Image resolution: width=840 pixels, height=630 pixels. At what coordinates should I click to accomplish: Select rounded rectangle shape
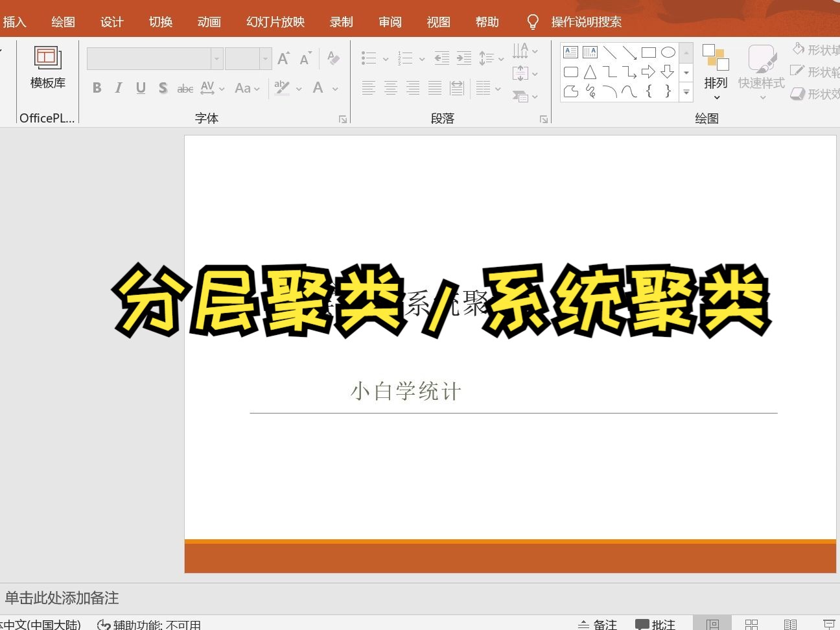click(571, 72)
